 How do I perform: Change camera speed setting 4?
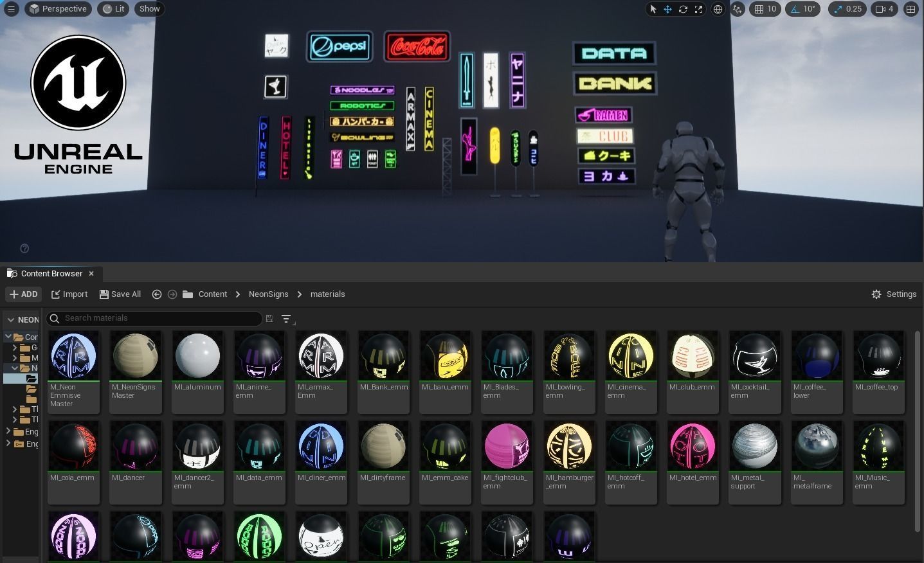[x=884, y=9]
